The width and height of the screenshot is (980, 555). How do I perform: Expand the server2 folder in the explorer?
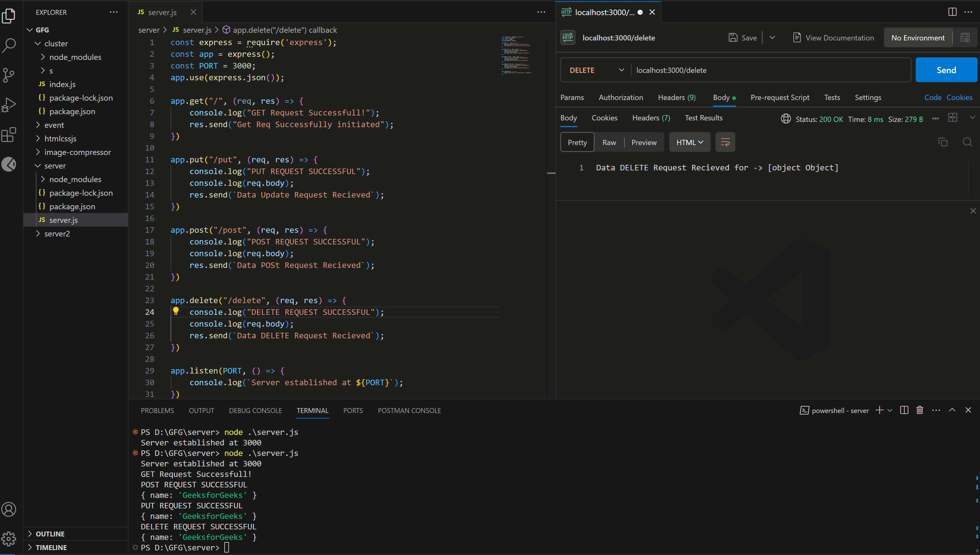tap(57, 234)
